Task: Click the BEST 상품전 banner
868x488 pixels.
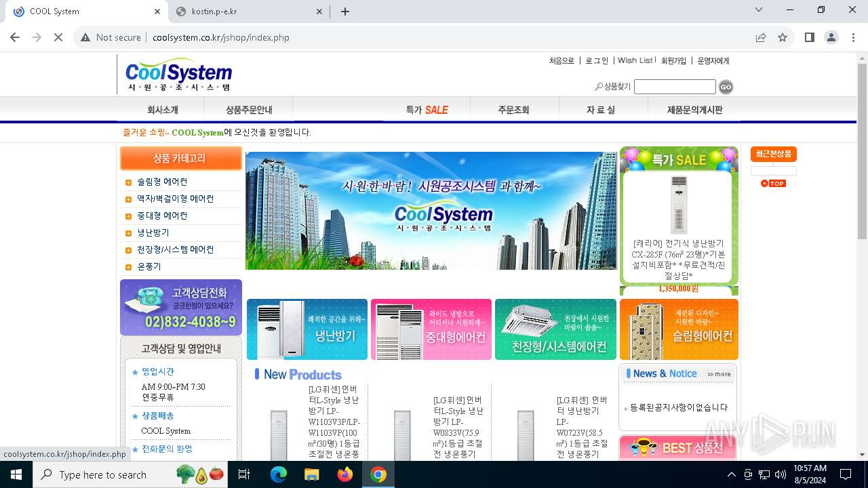Action: (x=677, y=448)
